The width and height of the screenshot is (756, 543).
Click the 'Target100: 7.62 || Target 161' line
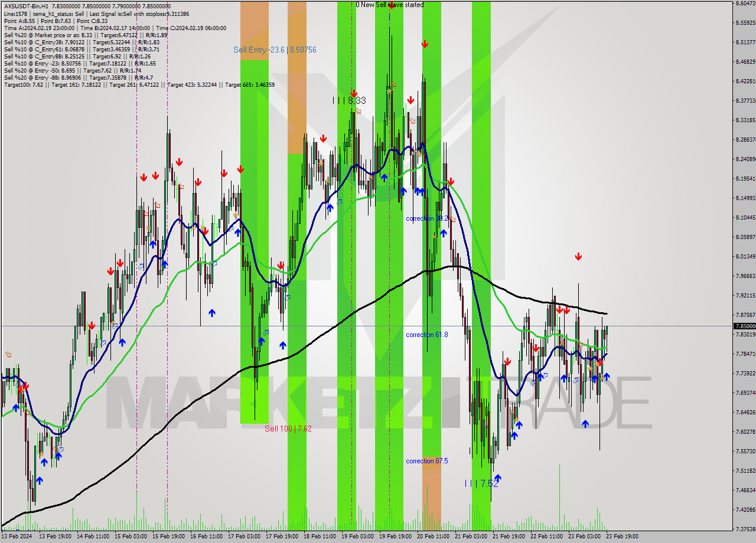point(139,84)
